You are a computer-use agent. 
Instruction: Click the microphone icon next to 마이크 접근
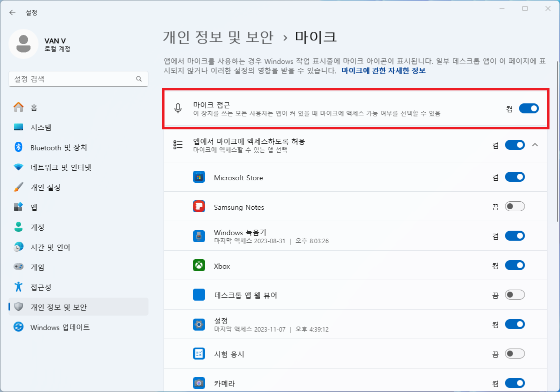point(177,108)
